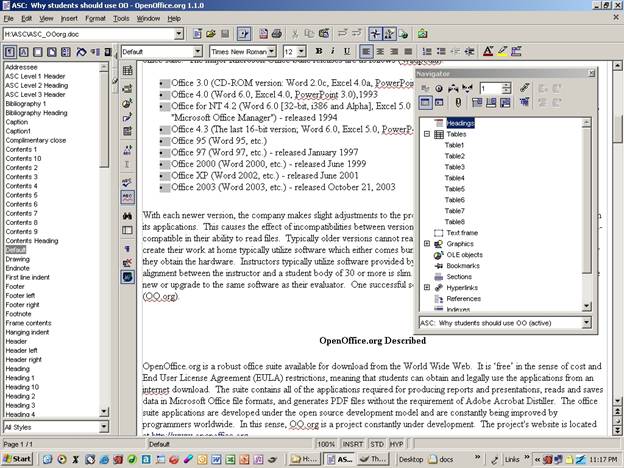Click the Navigator Set Reminder icon
Screen dimensions: 624x468
458,103
